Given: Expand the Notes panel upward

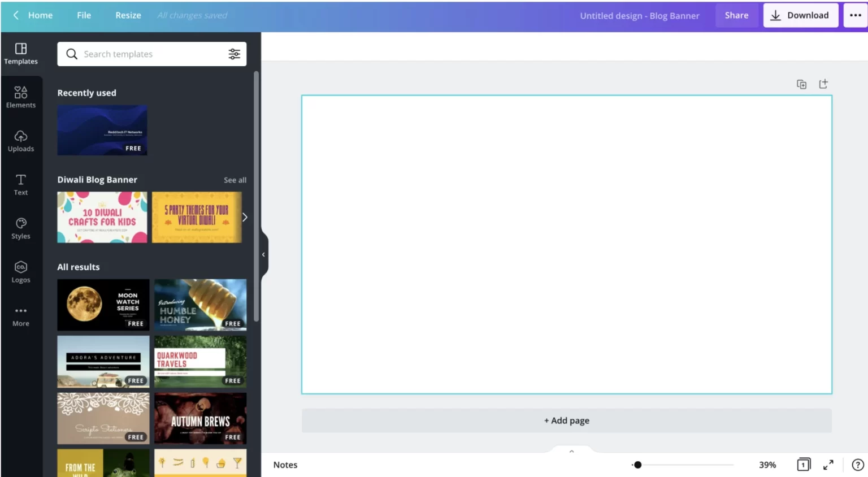Looking at the screenshot, I should [x=571, y=450].
